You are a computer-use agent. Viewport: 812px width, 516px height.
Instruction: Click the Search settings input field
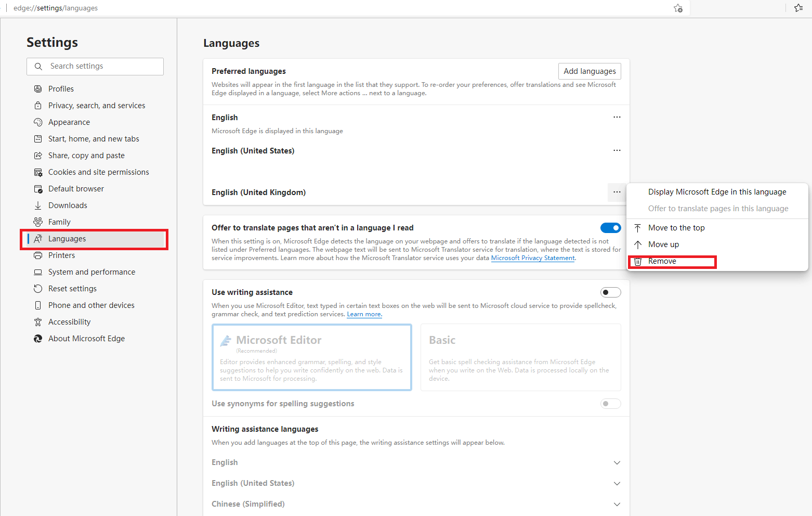pos(95,67)
